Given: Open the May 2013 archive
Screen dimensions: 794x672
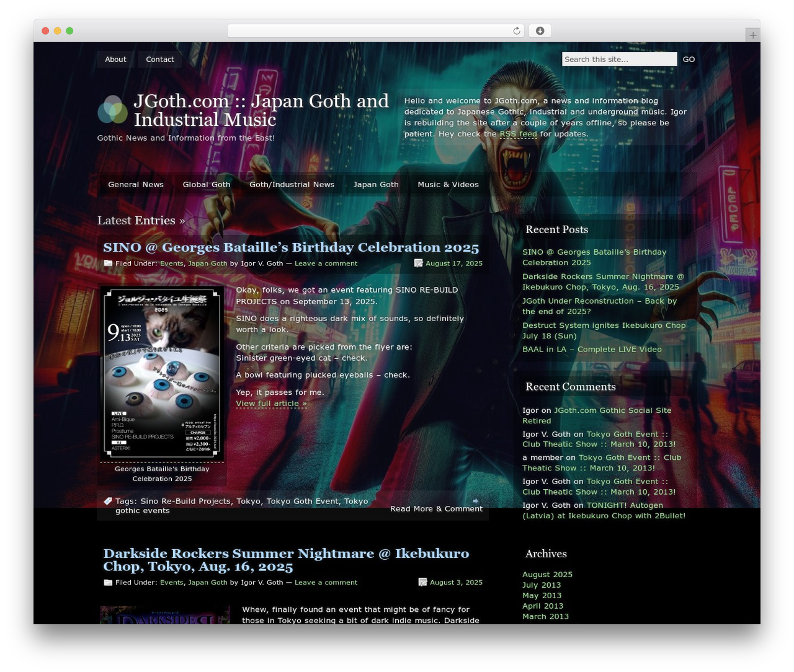Looking at the screenshot, I should pyautogui.click(x=542, y=596).
